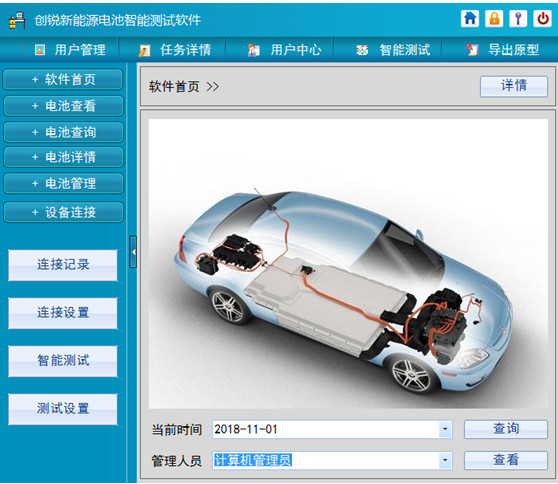Screen dimensions: 558x484
Task: Click the 查询 button
Action: coord(506,429)
